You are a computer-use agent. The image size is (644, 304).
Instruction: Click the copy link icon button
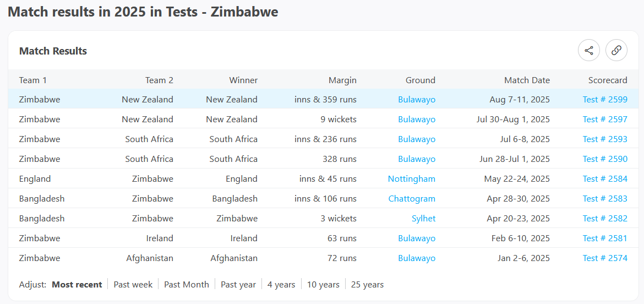point(616,51)
